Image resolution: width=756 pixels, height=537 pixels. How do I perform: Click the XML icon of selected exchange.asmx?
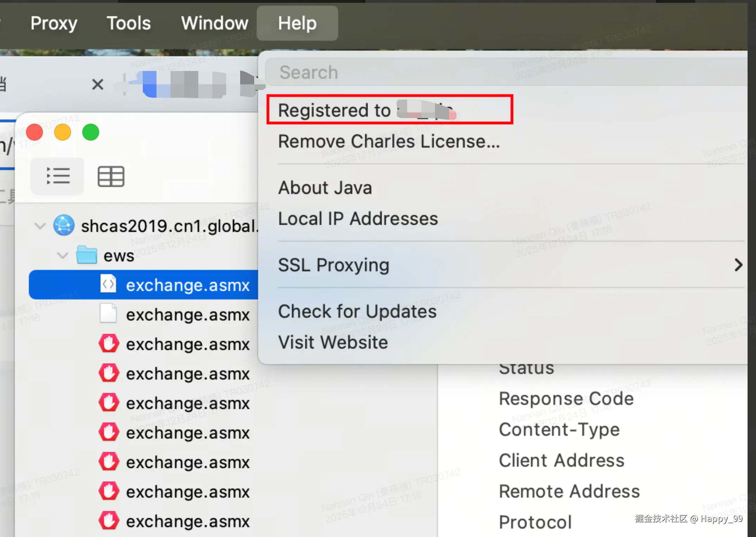(x=108, y=284)
